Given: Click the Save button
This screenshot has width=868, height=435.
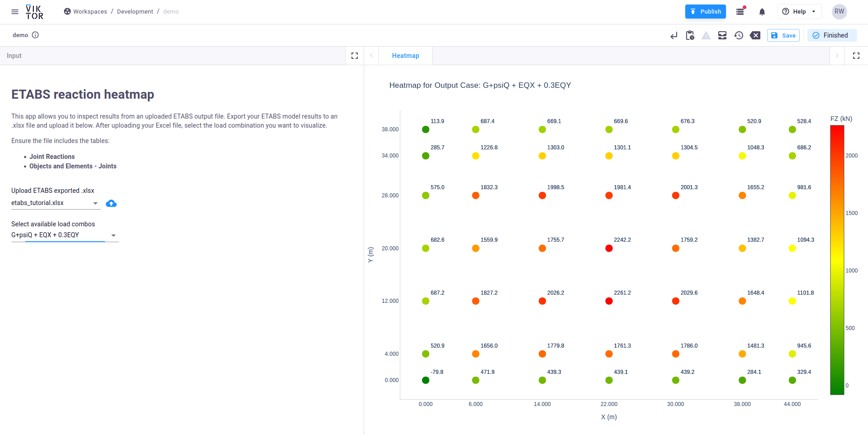Looking at the screenshot, I should coord(783,35).
